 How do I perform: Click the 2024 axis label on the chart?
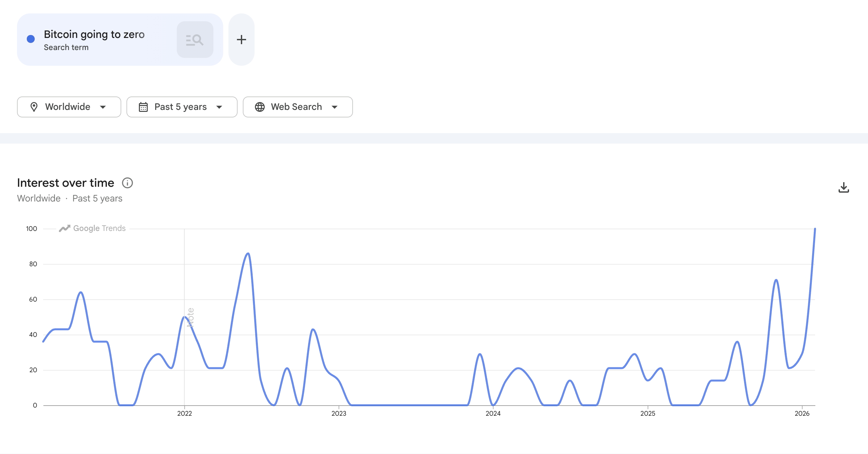tap(493, 413)
